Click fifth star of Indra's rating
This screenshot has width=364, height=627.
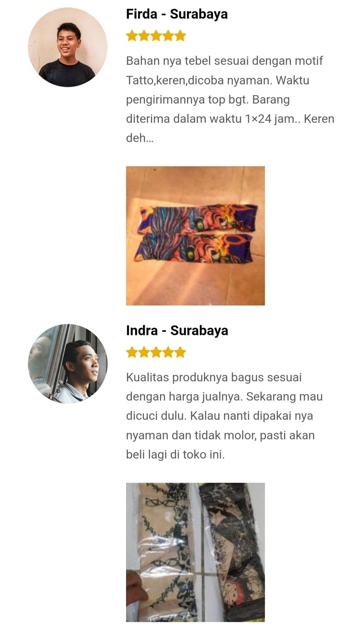tap(180, 352)
